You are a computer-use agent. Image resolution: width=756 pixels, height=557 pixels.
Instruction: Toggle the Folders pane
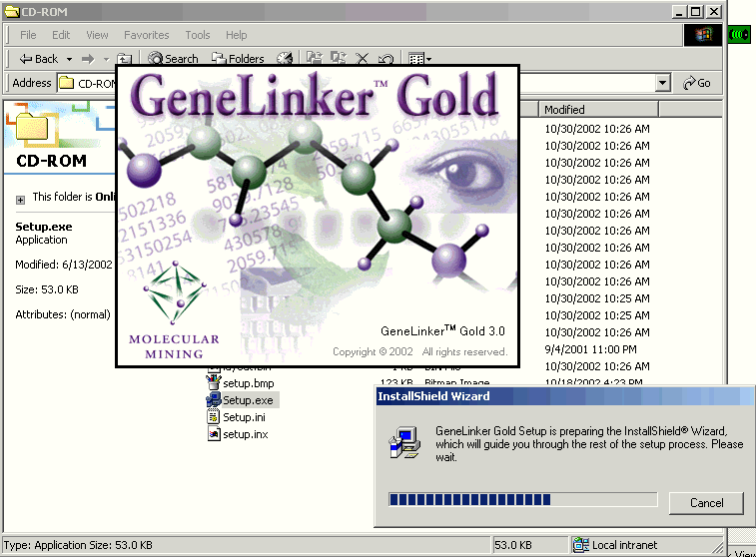238,59
